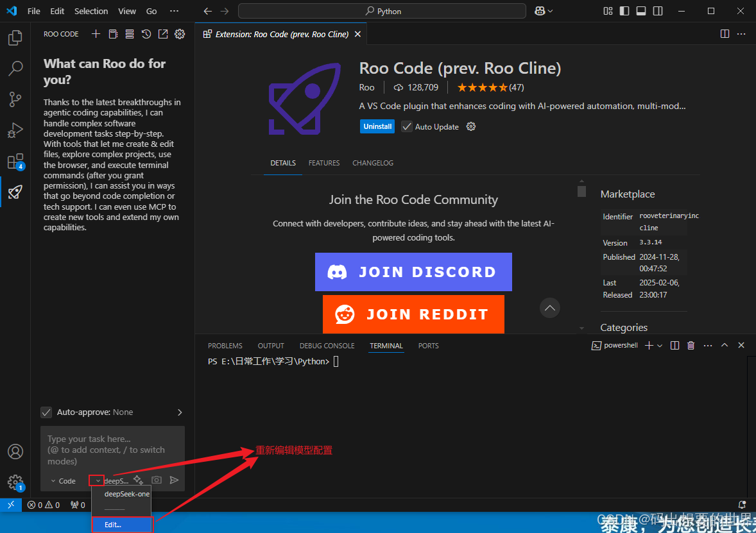
Task: Split the terminal
Action: point(675,345)
